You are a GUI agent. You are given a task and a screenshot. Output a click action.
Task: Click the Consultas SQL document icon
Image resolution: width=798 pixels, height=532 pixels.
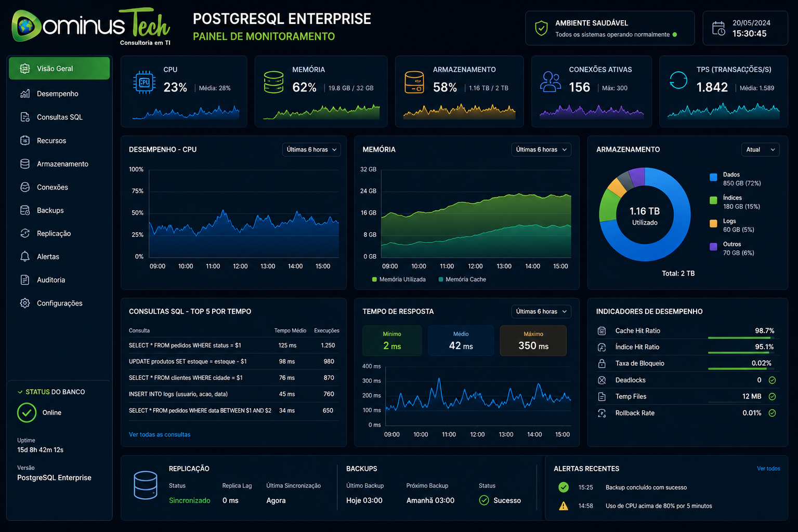[x=25, y=117]
